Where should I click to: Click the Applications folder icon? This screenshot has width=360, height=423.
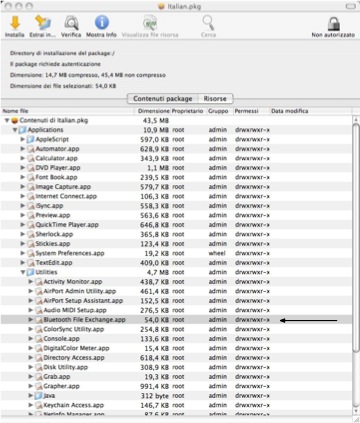coord(23,130)
